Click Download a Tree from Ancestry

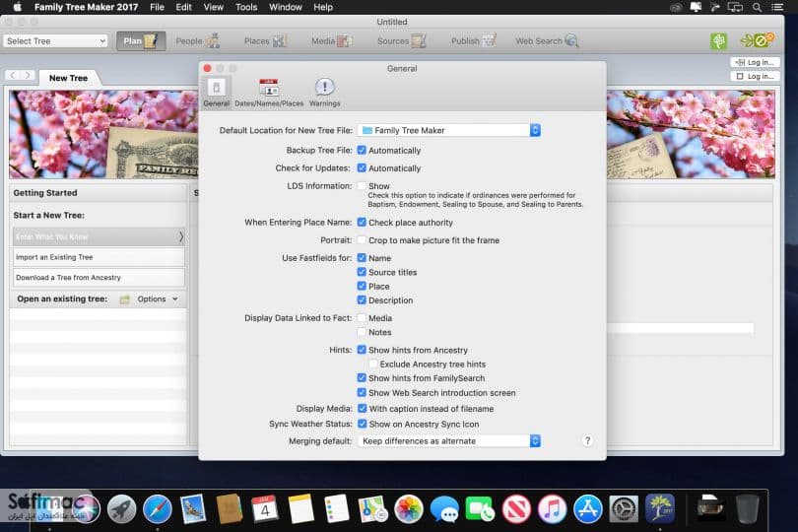point(99,278)
